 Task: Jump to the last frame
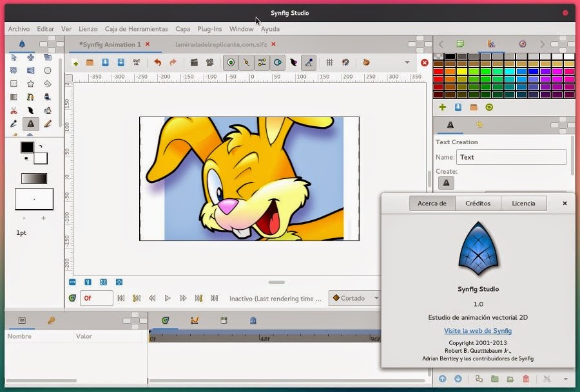214,298
